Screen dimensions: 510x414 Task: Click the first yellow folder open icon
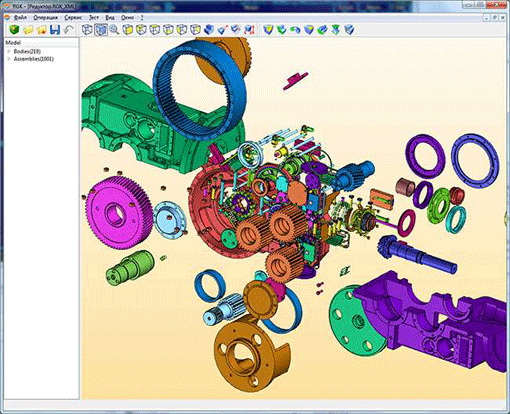pyautogui.click(x=28, y=30)
